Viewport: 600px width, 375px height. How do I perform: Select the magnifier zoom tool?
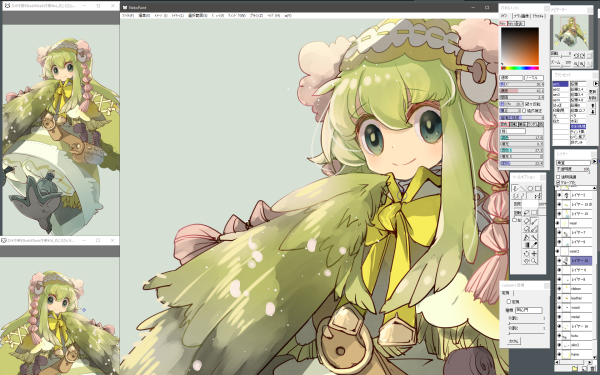(x=534, y=261)
